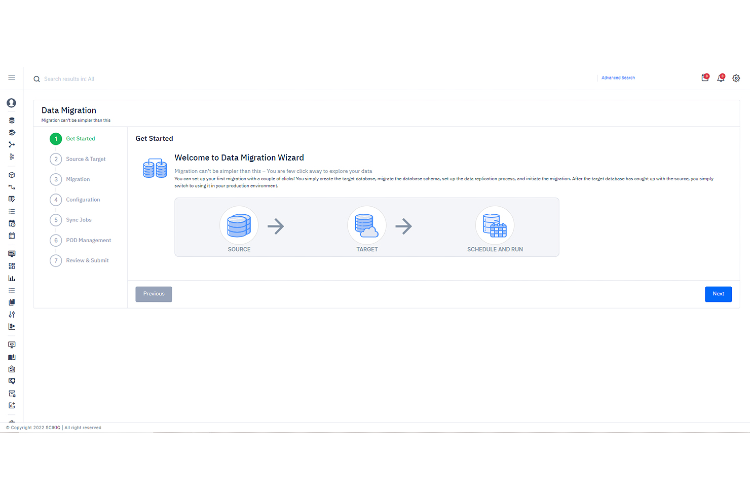Image resolution: width=750 pixels, height=500 pixels.
Task: Click the Get Started section heading
Action: pos(154,138)
